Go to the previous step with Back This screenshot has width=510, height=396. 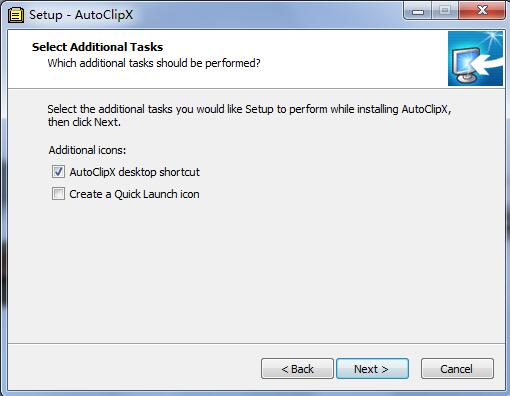pos(297,369)
